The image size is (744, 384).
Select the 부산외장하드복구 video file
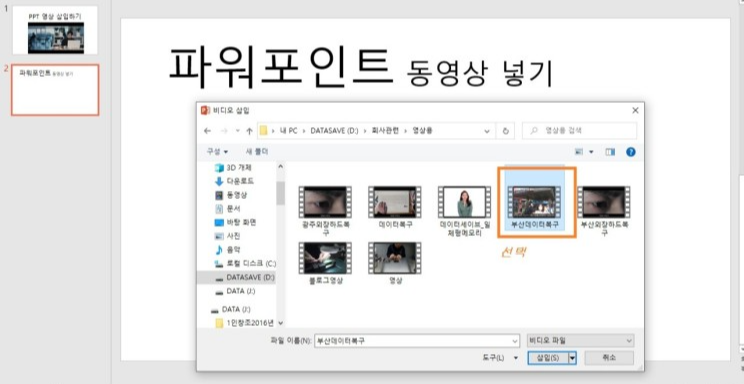604,212
